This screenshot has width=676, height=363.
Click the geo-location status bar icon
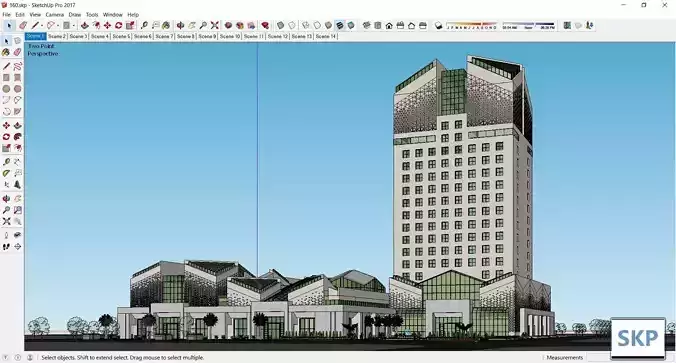point(6,357)
